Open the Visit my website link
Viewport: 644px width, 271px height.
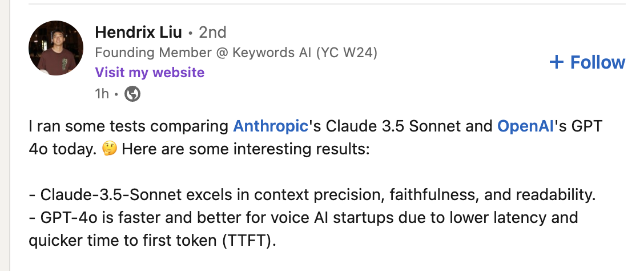[x=150, y=73]
